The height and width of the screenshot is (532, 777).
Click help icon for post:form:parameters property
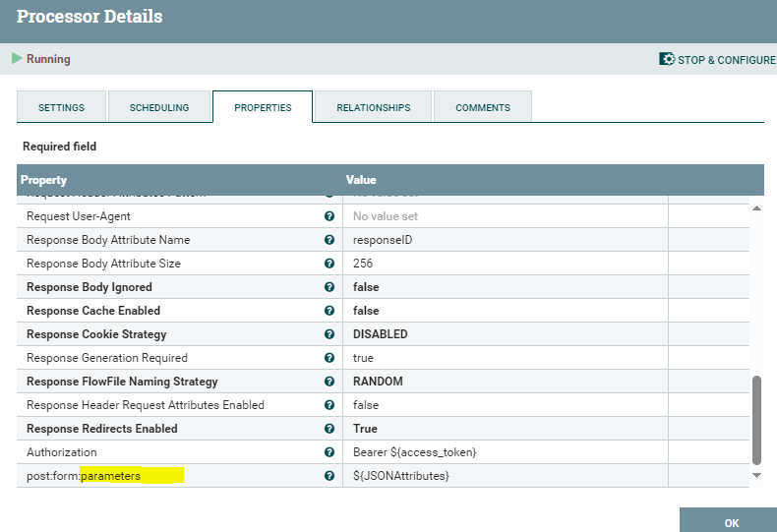tap(329, 476)
